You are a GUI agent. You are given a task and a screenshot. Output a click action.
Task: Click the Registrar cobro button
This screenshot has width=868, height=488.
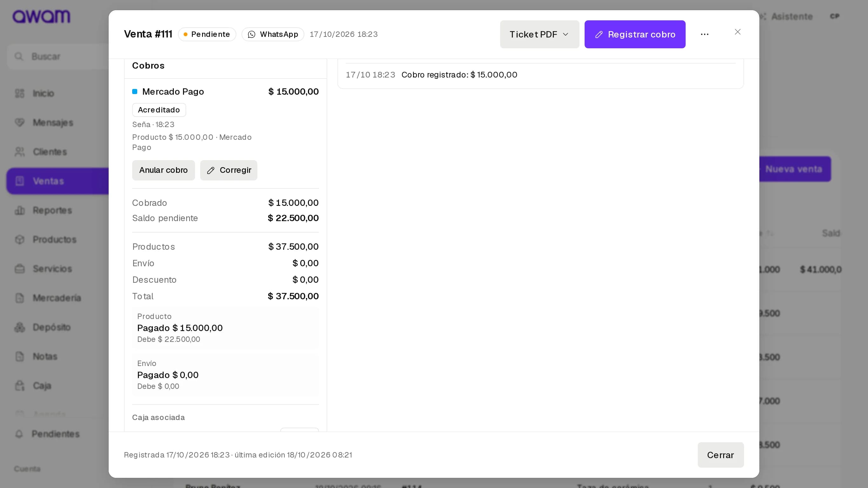[635, 34]
